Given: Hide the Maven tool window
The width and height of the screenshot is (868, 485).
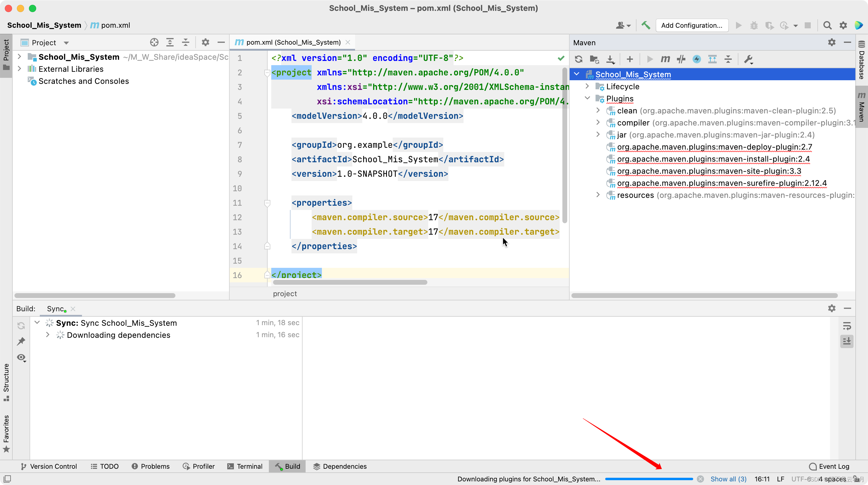Looking at the screenshot, I should click(847, 43).
